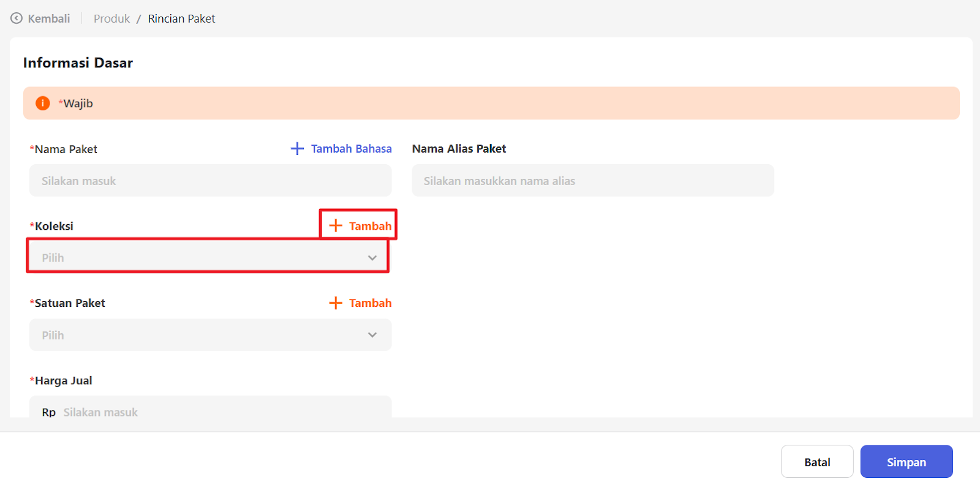Click the plus icon beside Tambah Bahasa

coord(297,149)
